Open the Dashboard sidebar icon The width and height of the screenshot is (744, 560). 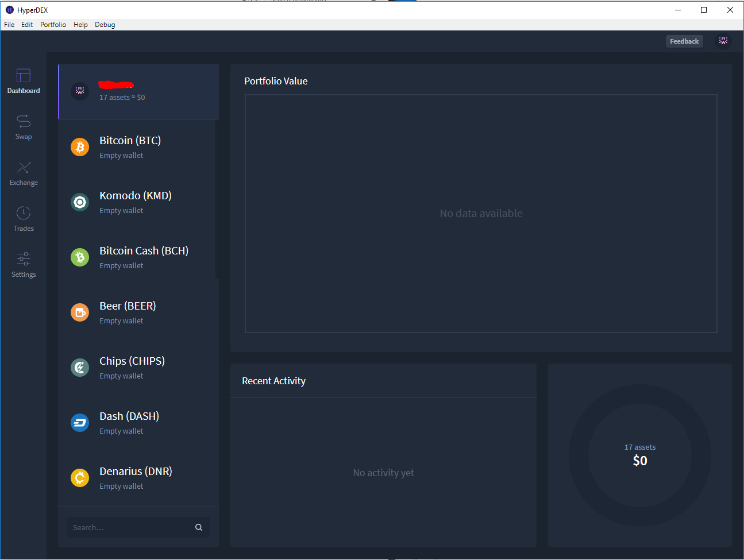[24, 75]
